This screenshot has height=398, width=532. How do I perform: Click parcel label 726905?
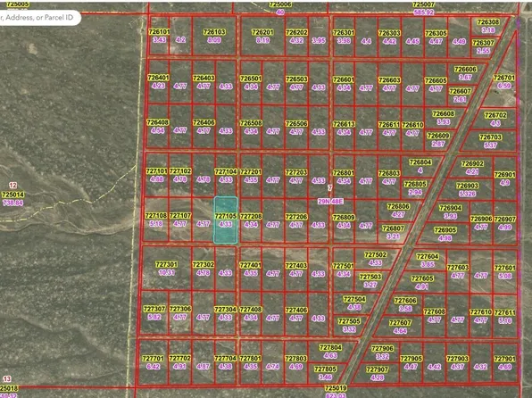(x=445, y=230)
